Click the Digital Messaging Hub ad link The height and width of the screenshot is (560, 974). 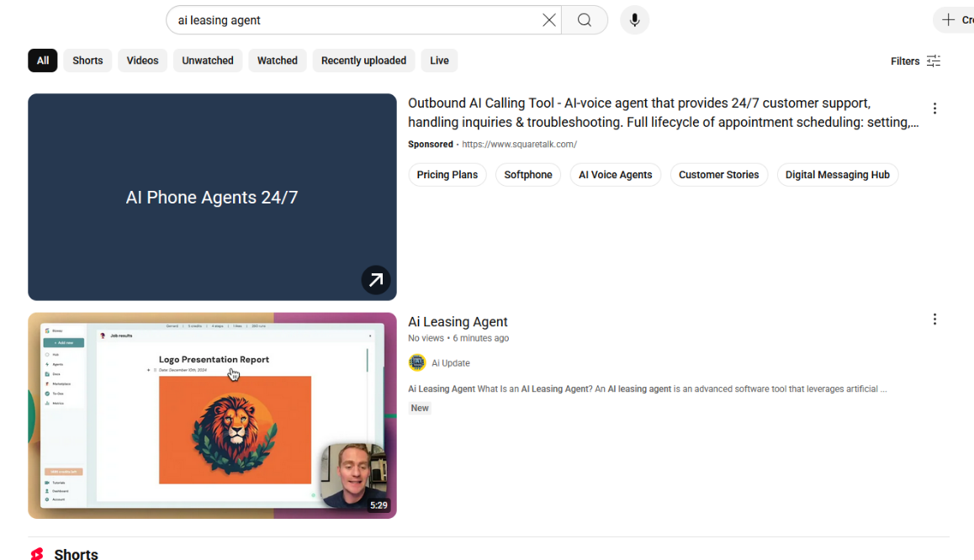[x=838, y=174]
